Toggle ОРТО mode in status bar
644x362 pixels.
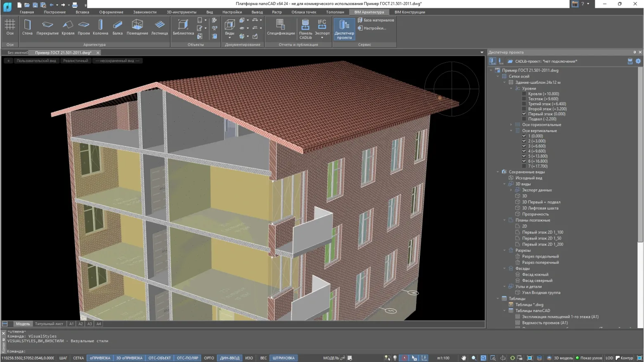pyautogui.click(x=209, y=358)
